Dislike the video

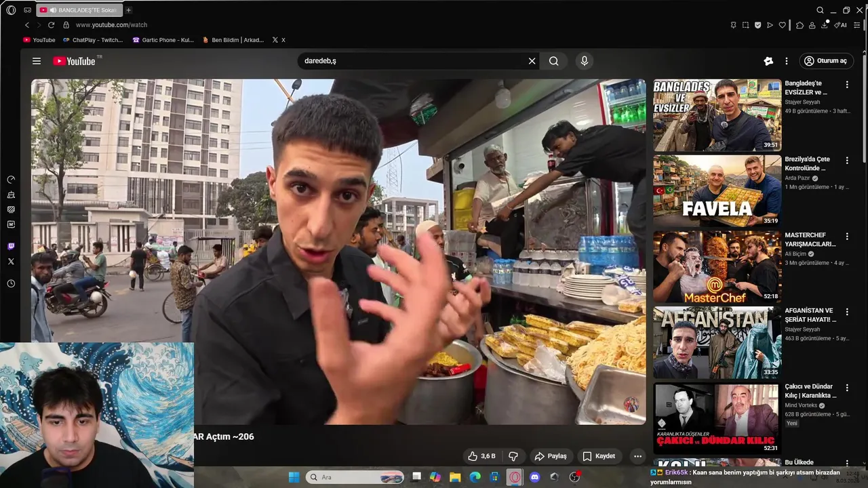[513, 456]
